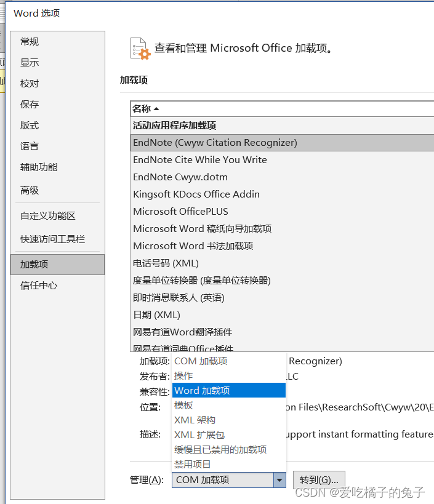This screenshot has height=504, width=434.
Task: Choose 模板 from the manage list
Action: [x=229, y=406]
